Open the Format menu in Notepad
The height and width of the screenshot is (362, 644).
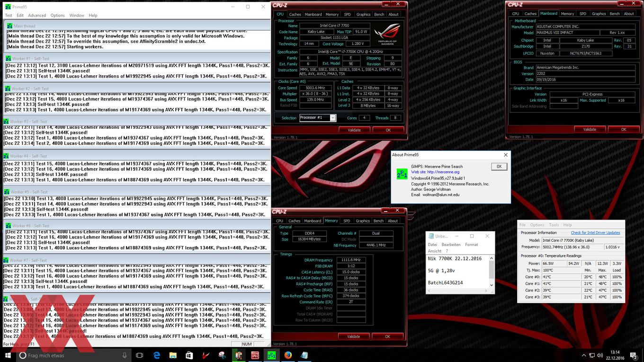472,245
